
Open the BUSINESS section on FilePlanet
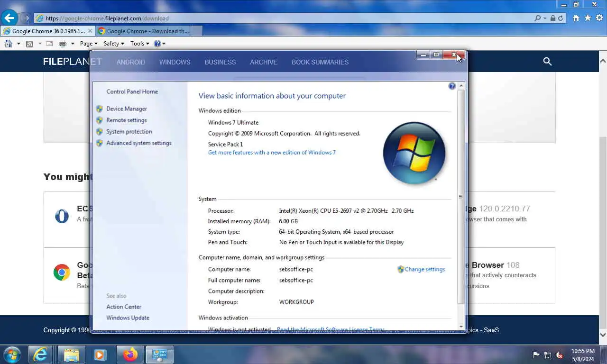pos(220,62)
